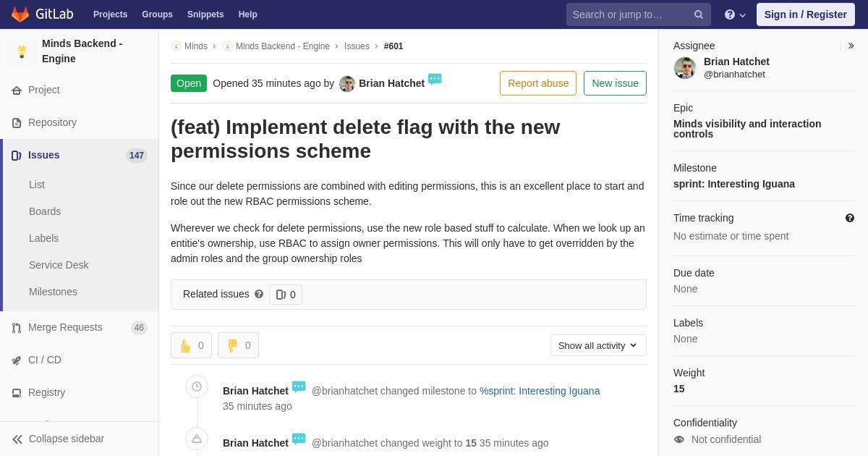Give a thumbs up reaction
Image resolution: width=868 pixels, height=456 pixels.
[x=191, y=345]
